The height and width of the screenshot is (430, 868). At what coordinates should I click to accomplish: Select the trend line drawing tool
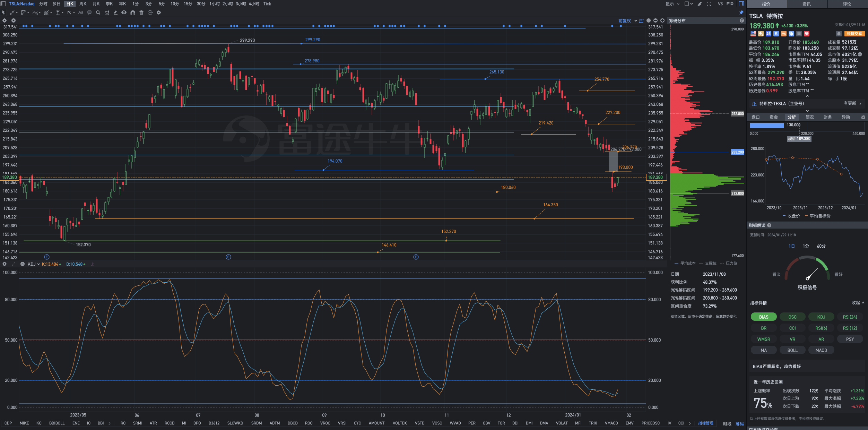(x=12, y=12)
